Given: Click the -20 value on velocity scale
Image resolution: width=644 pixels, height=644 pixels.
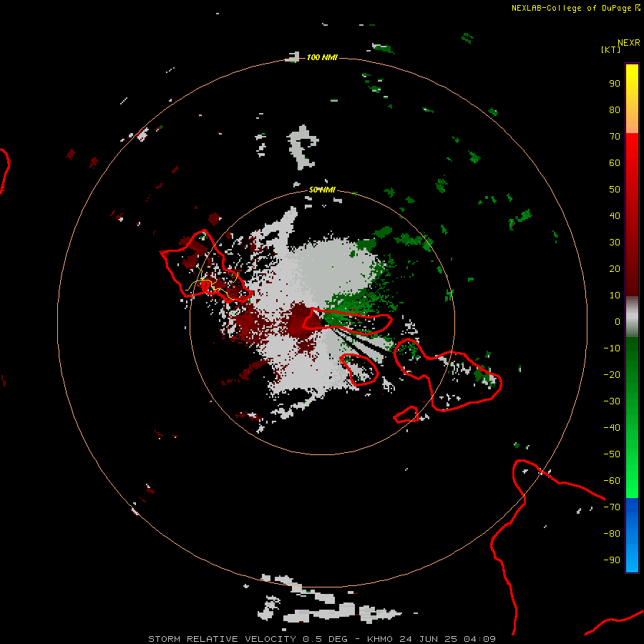Looking at the screenshot, I should 612,375.
